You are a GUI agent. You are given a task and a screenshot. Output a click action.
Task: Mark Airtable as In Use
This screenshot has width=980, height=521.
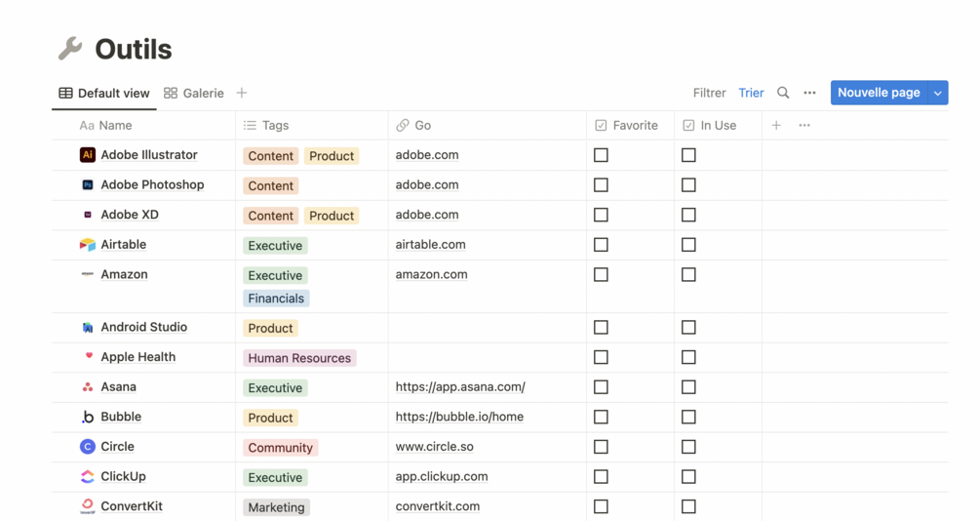688,245
